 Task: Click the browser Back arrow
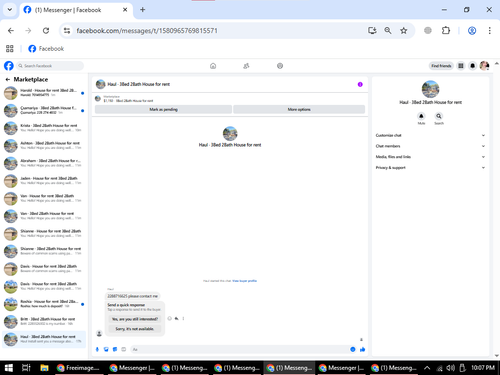coord(11,31)
